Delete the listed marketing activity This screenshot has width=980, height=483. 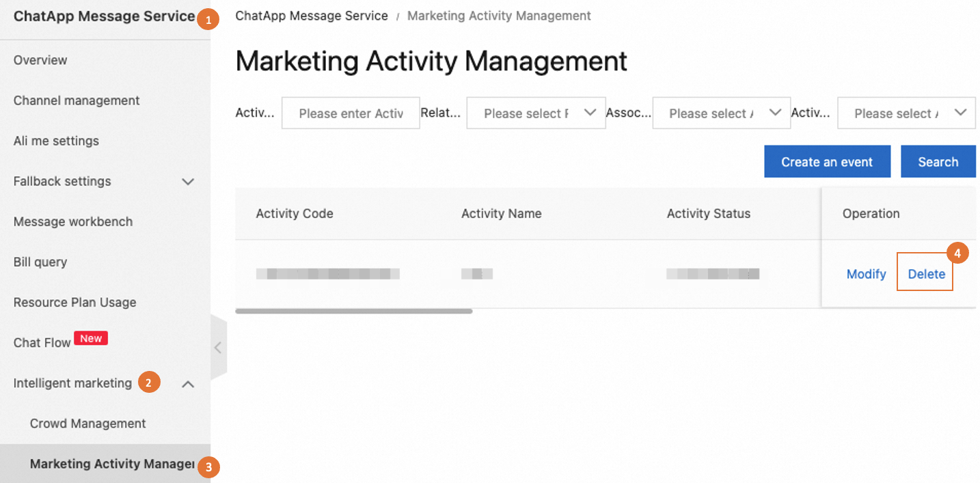click(x=926, y=274)
